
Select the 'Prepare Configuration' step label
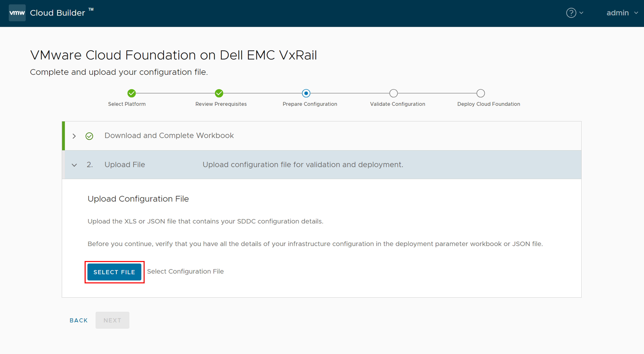click(310, 104)
